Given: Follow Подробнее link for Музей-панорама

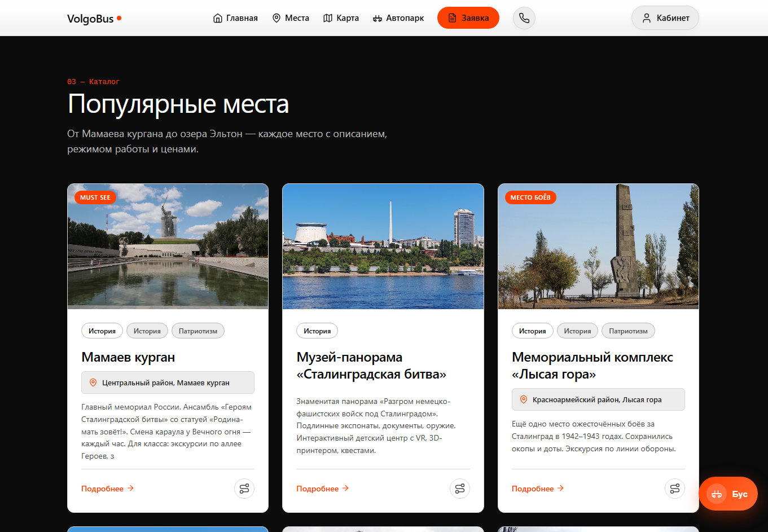Looking at the screenshot, I should coord(323,489).
